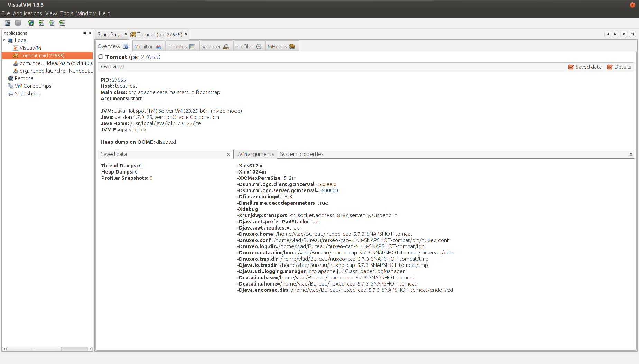Viewport: 639px width, 364px height.
Task: Select the Local node in Applications tree
Action: pos(21,40)
